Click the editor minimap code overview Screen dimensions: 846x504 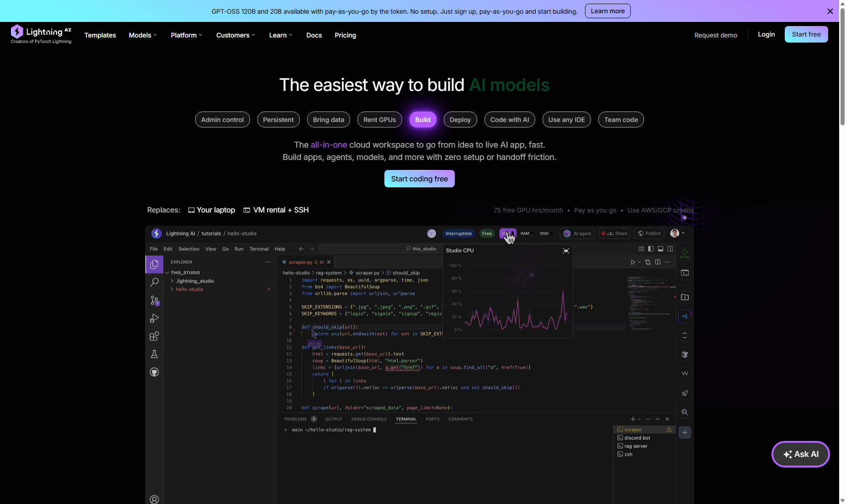coord(651,302)
